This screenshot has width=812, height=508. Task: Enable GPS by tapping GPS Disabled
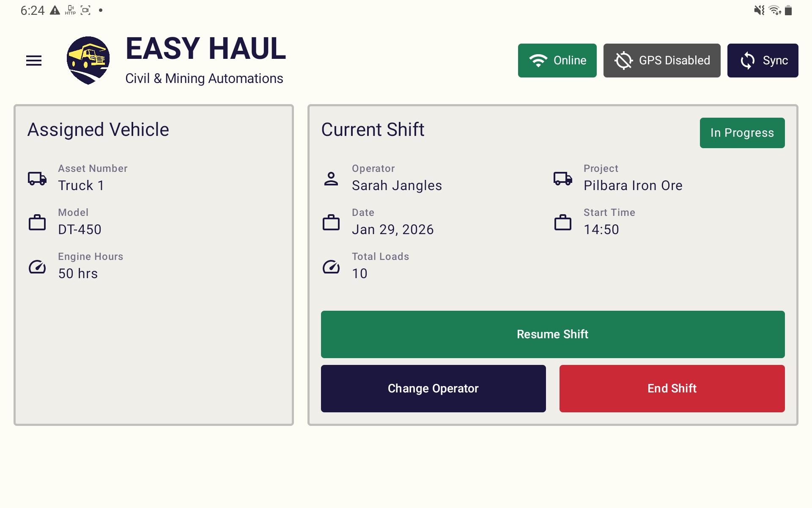[661, 60]
